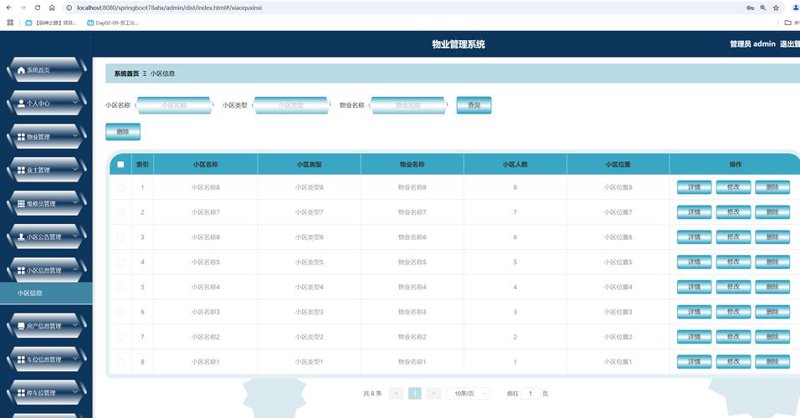Screen dimensions: 800x418
Task: Click the pagination next-page arrow
Action: pos(434,394)
